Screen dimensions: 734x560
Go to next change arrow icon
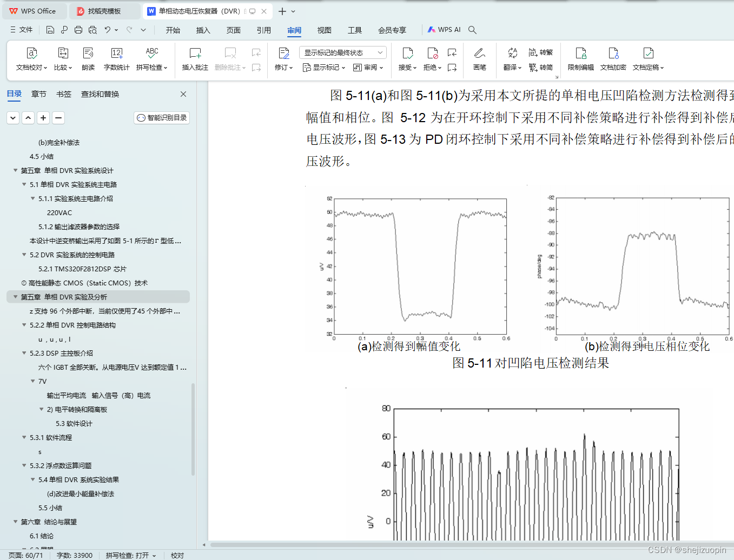click(452, 68)
